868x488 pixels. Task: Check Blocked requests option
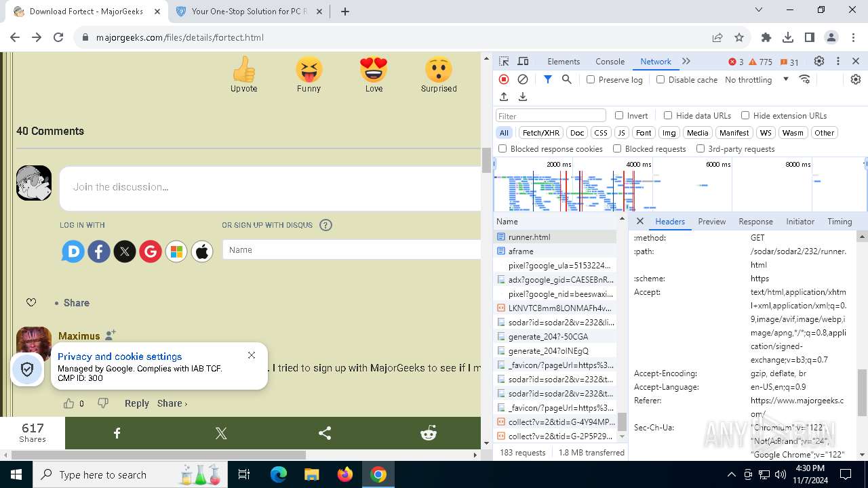coord(617,148)
